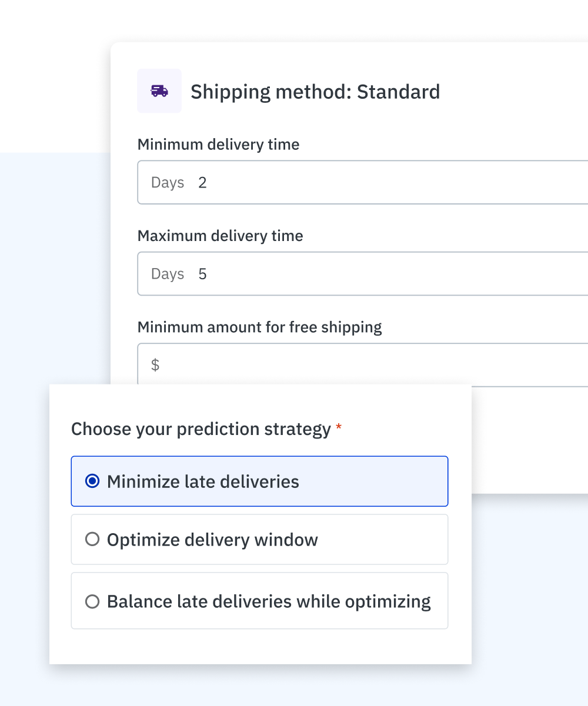Click the value 5 in the maximum days field

[202, 274]
